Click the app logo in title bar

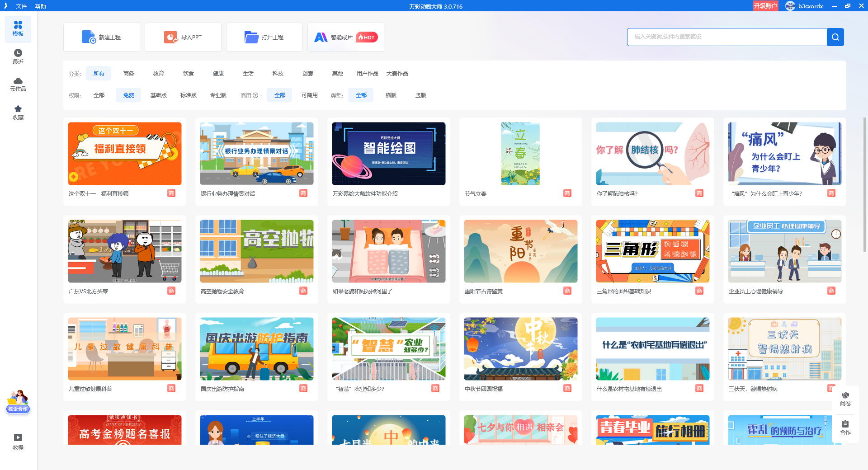5,6
